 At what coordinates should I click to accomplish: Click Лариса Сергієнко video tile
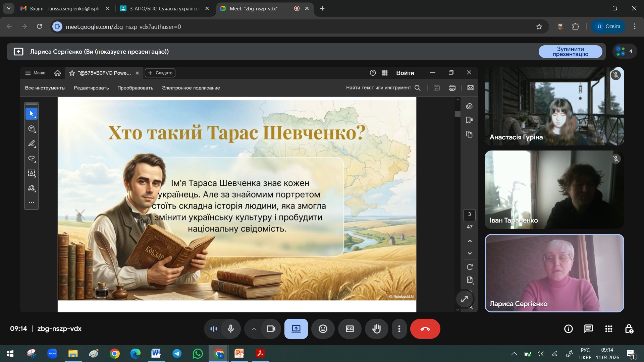pyautogui.click(x=554, y=273)
